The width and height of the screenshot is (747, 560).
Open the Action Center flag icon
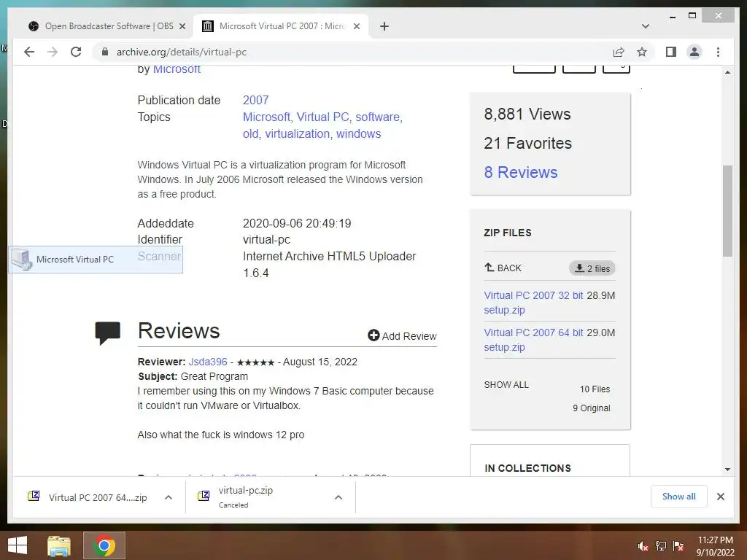click(678, 546)
